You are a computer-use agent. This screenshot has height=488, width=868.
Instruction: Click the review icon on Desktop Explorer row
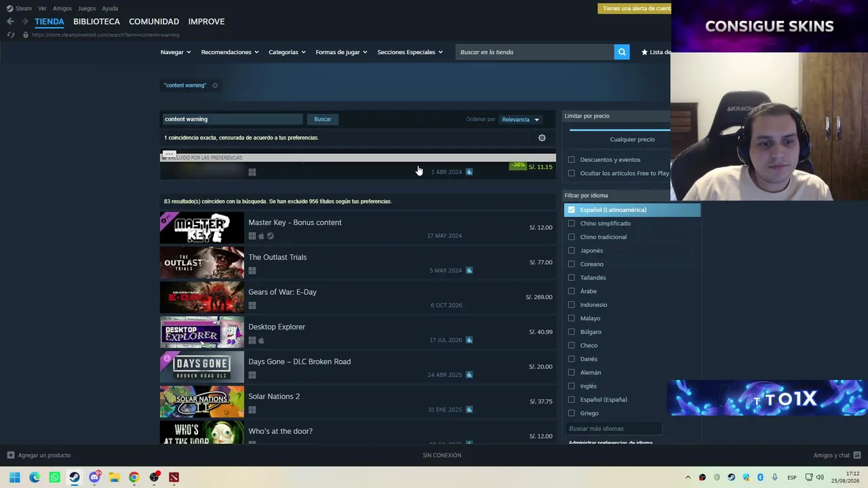469,340
